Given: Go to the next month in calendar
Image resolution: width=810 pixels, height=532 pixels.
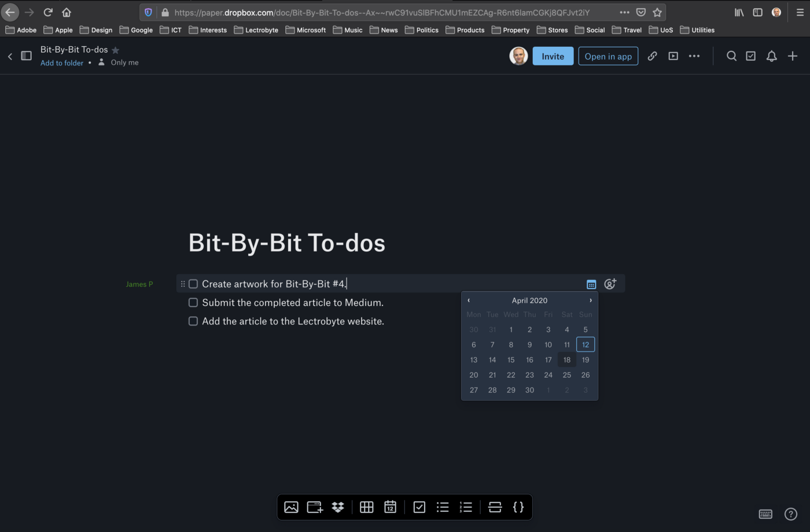Looking at the screenshot, I should point(590,300).
